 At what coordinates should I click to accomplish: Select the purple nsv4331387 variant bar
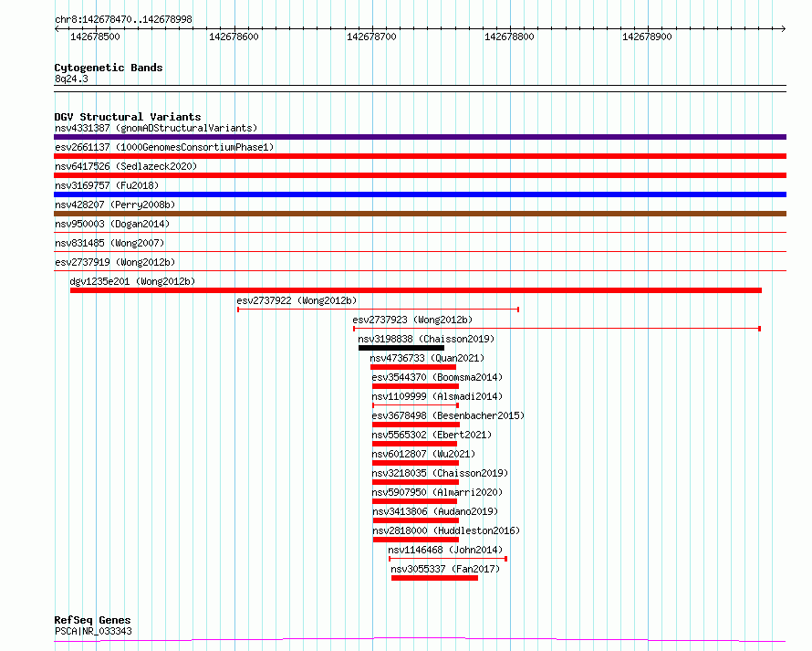pyautogui.click(x=420, y=137)
